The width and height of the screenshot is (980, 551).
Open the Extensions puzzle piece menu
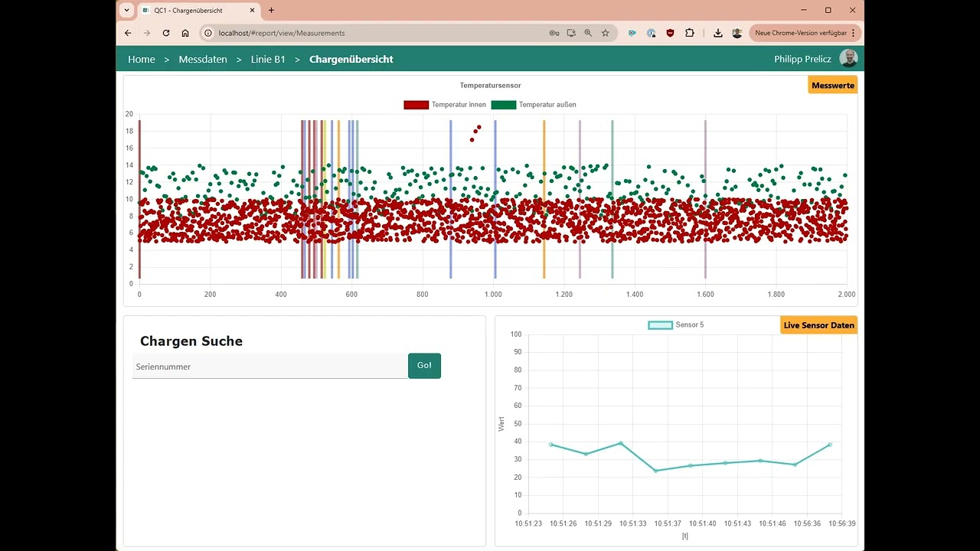(x=690, y=33)
